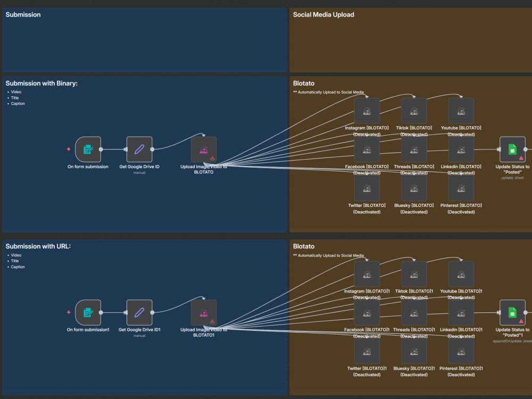Click the warning triangle on Update Status to "Posted"1

click(521, 321)
